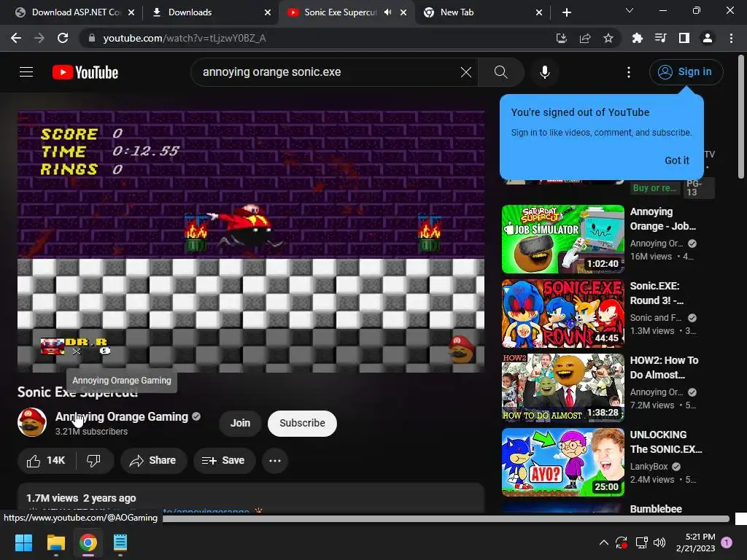Click the Chrome taskbar icon

pyautogui.click(x=88, y=542)
